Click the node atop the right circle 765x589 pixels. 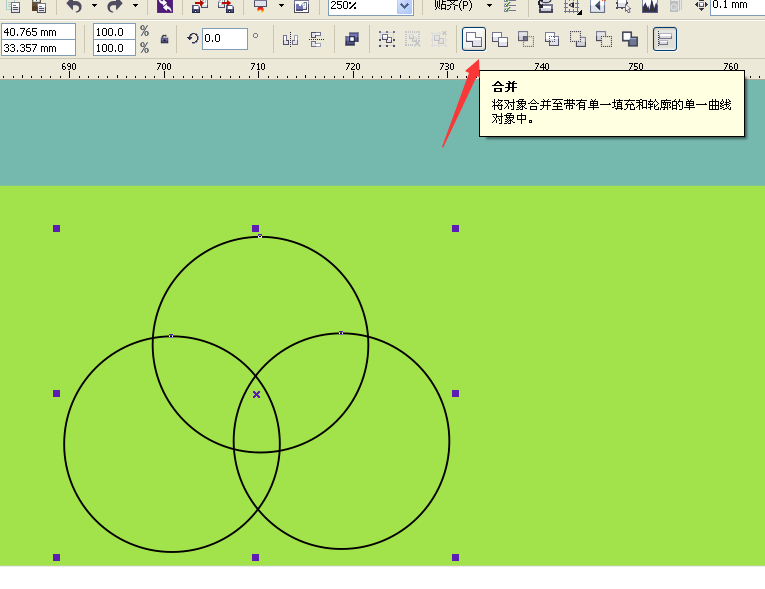coord(341,333)
